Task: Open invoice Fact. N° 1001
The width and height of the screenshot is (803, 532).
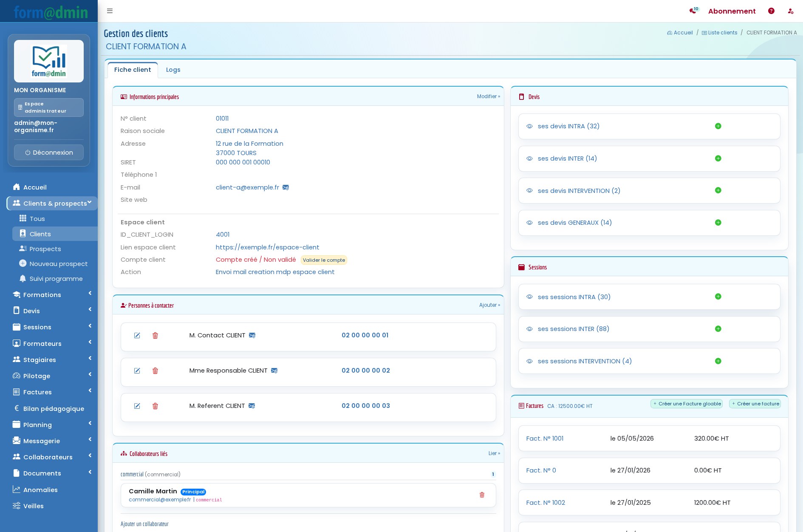Action: click(x=545, y=439)
